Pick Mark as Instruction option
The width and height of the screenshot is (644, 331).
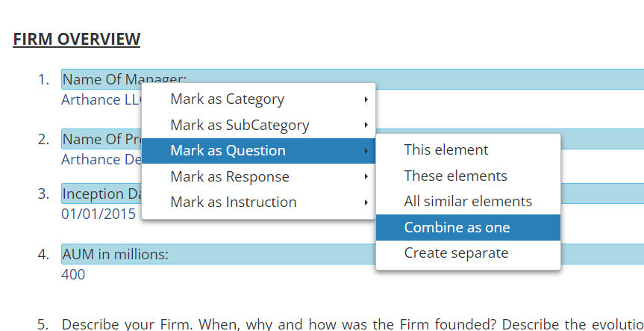coord(233,202)
